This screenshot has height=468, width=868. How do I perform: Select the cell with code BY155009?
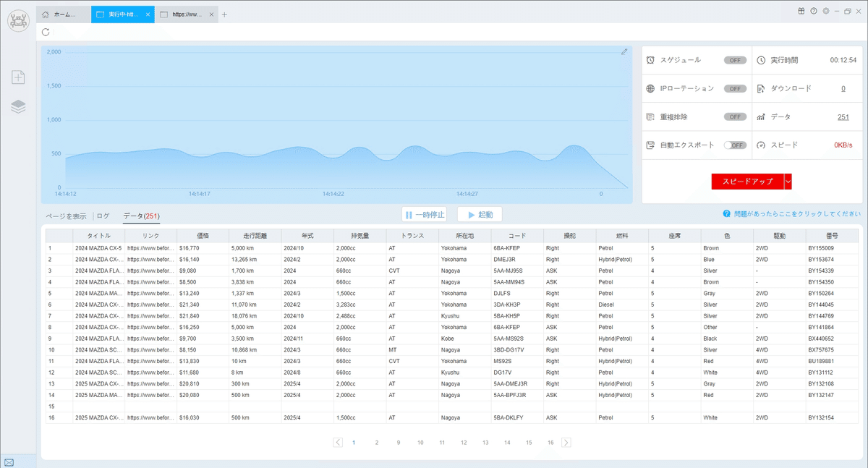click(x=832, y=248)
